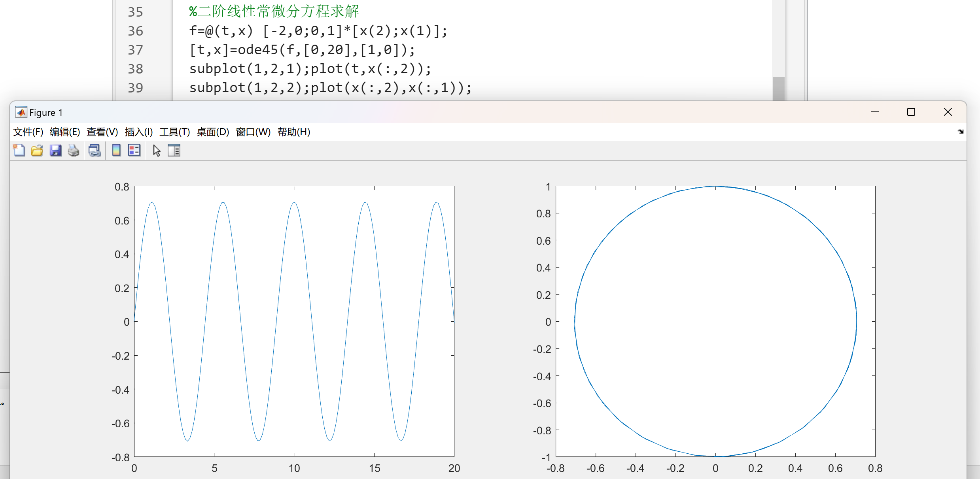Click the editor's vertical scrollbar thumb
The width and height of the screenshot is (980, 479).
(779, 89)
